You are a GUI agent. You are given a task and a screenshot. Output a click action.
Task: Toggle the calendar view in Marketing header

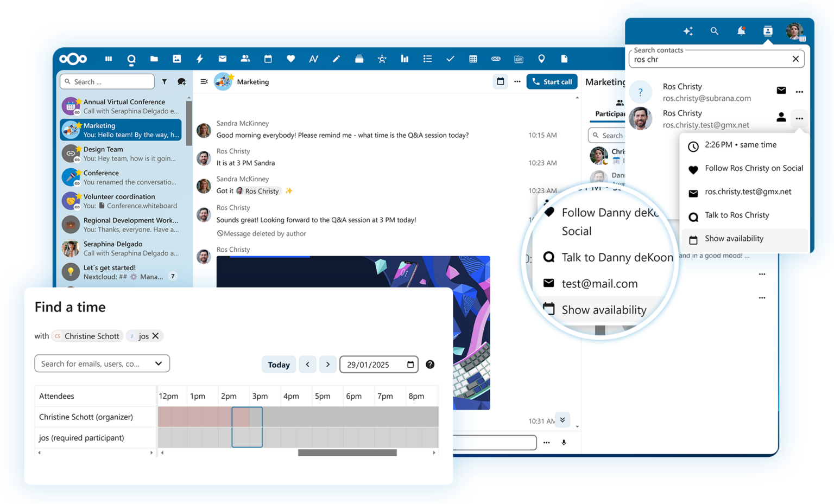500,81
